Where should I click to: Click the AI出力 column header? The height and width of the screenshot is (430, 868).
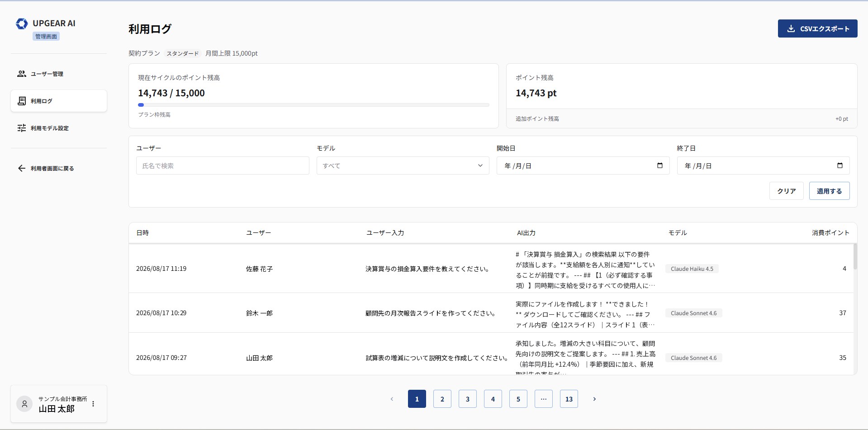coord(526,233)
